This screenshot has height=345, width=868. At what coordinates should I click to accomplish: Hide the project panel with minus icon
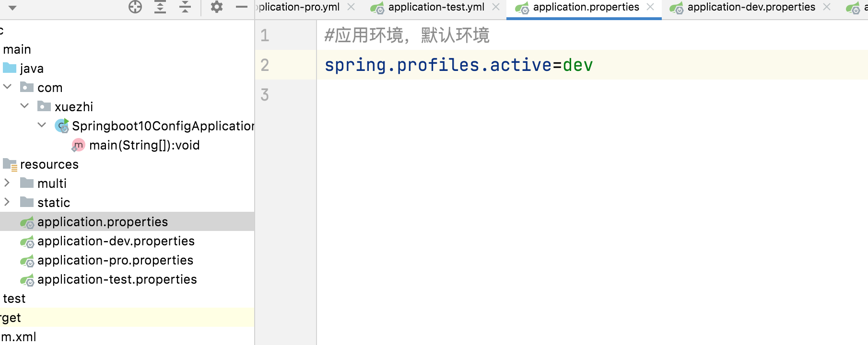point(242,7)
